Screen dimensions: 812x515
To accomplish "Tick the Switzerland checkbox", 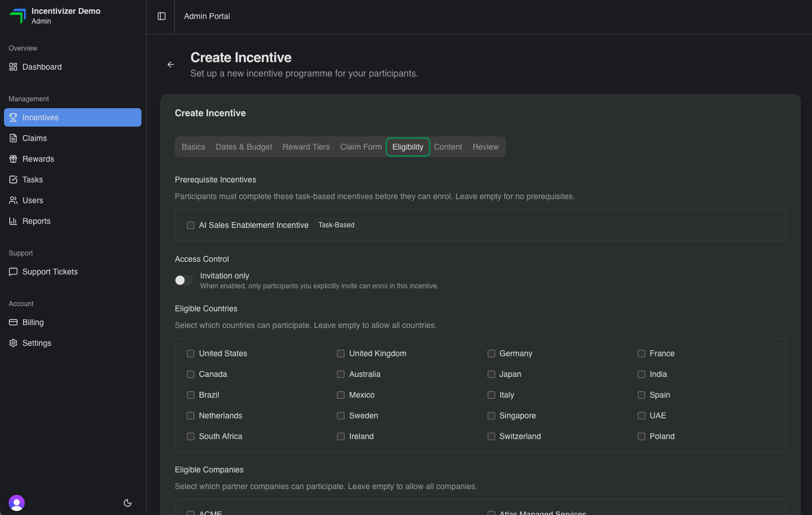I will click(491, 436).
